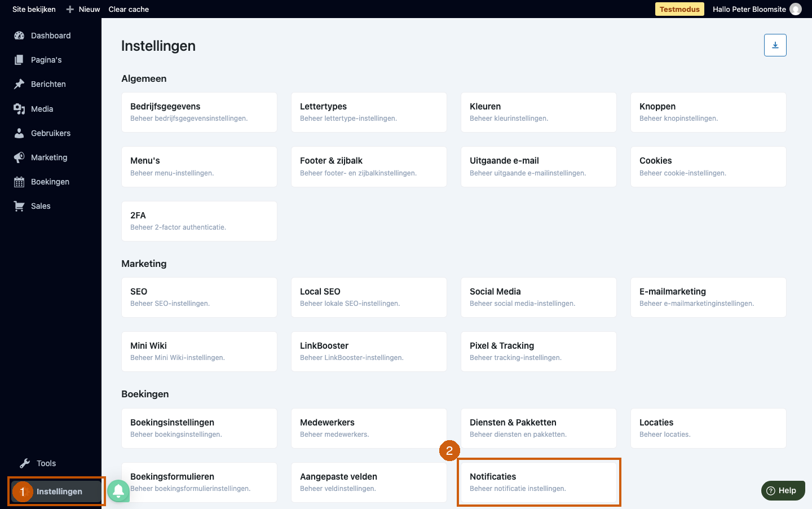Click the Boekingen calendar icon
This screenshot has width=812, height=509.
pyautogui.click(x=19, y=182)
